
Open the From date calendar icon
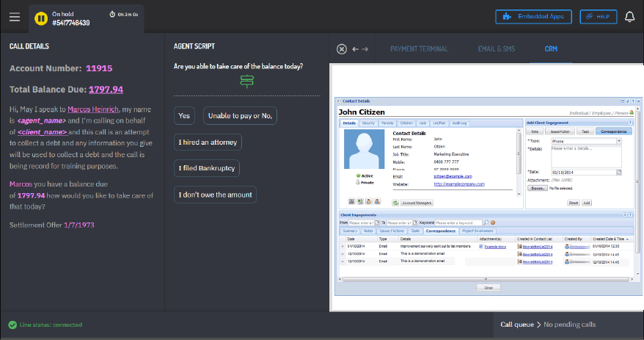point(376,223)
